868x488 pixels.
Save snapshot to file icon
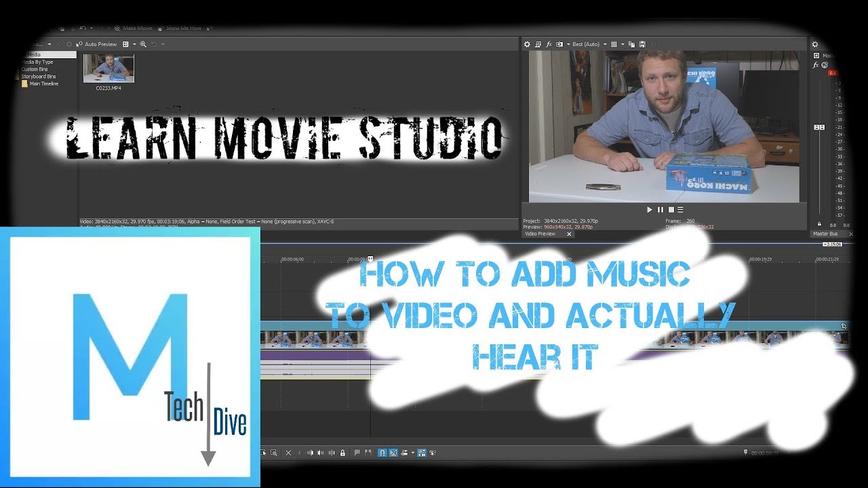tap(642, 44)
